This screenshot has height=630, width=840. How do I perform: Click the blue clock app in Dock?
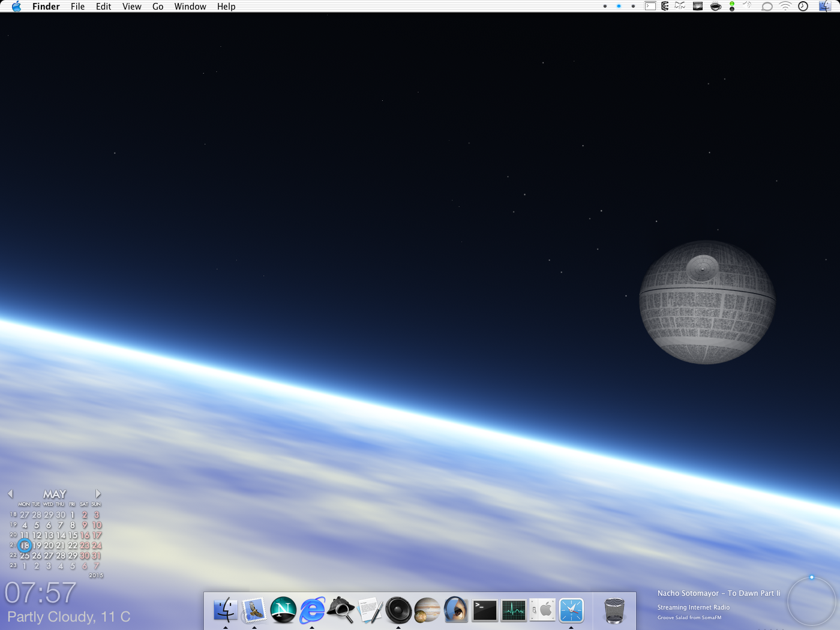(x=571, y=610)
